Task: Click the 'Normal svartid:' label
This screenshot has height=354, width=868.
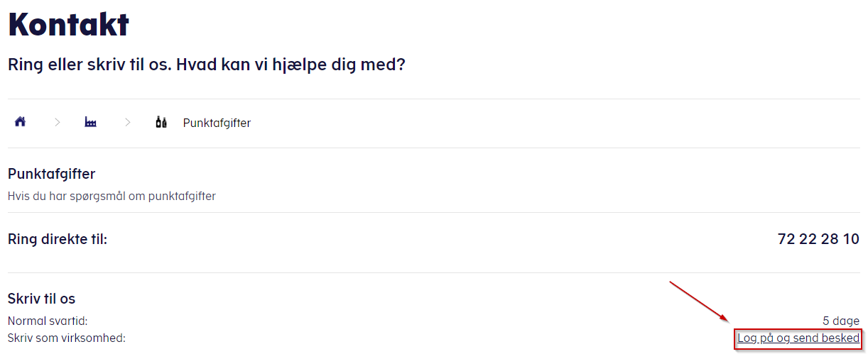Action: (x=48, y=321)
